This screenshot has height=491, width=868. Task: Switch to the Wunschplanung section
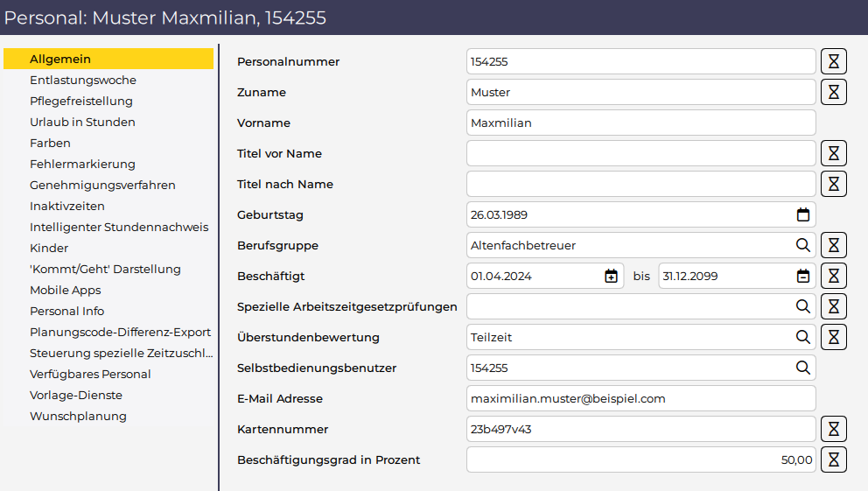[x=78, y=416]
